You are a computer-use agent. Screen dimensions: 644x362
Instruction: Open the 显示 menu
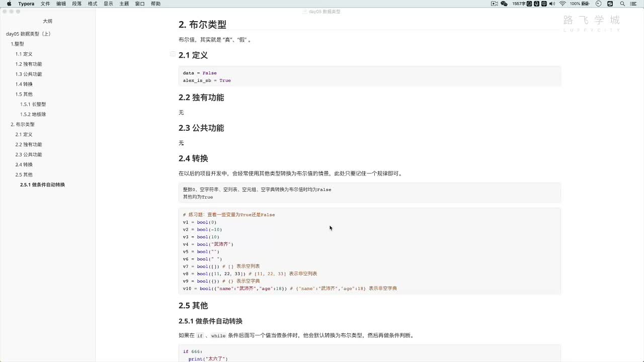108,4
